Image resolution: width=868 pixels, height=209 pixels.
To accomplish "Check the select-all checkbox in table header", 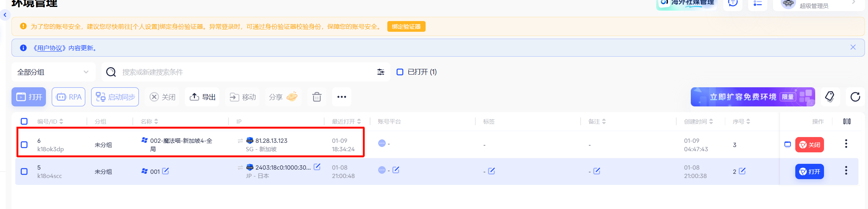I will [24, 121].
